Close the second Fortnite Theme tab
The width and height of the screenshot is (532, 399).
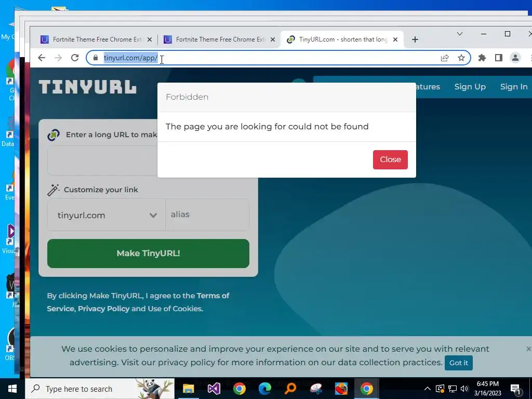tap(272, 39)
